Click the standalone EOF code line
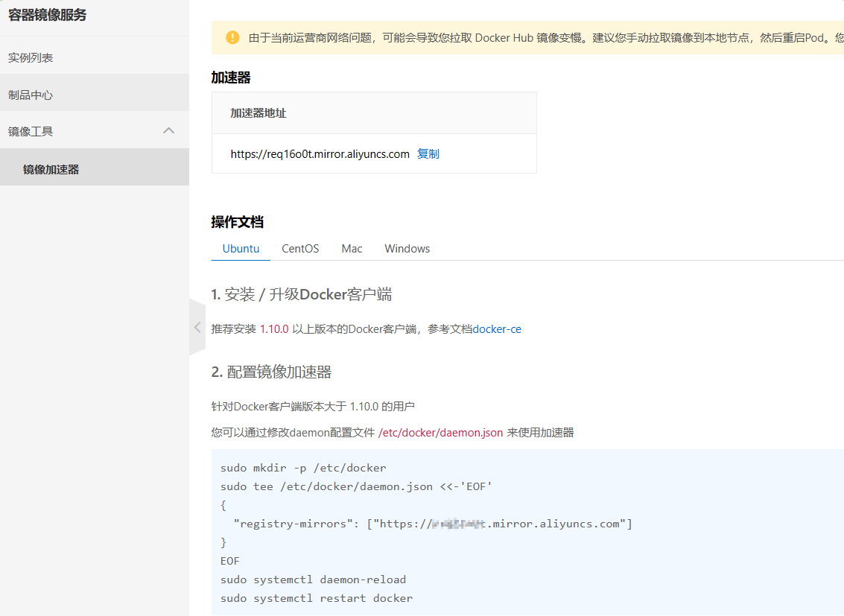The height and width of the screenshot is (616, 844). pos(230,561)
